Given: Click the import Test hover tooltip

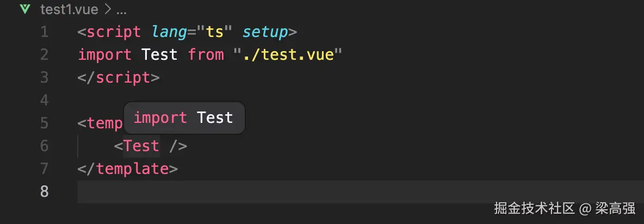Looking at the screenshot, I should (184, 117).
